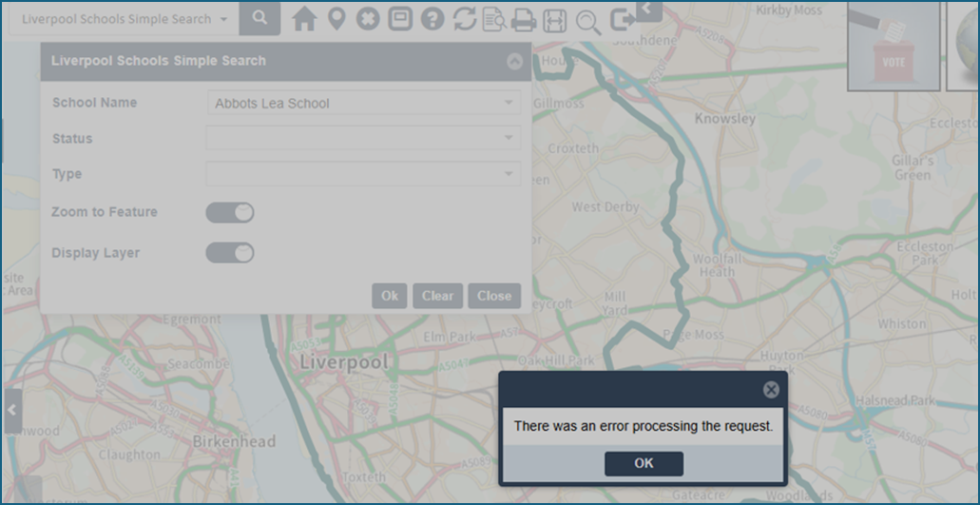Click the Knowsley map label
This screenshot has width=980, height=505.
(x=725, y=119)
